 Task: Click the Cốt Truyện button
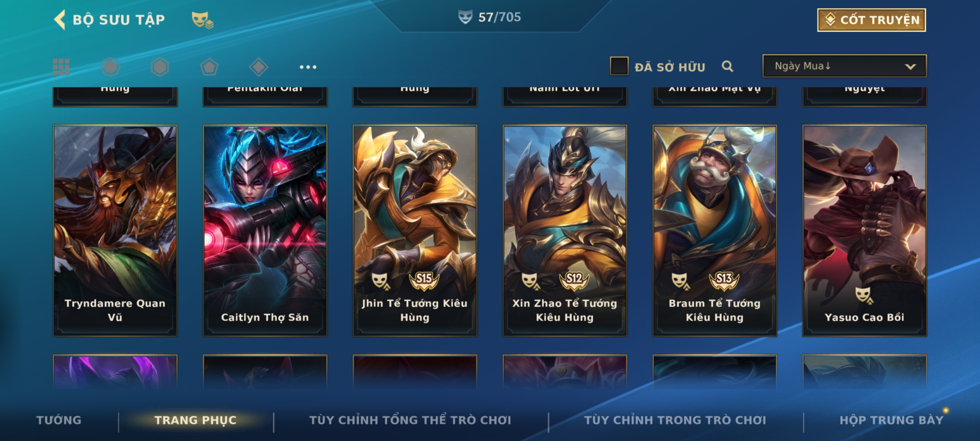pyautogui.click(x=871, y=20)
